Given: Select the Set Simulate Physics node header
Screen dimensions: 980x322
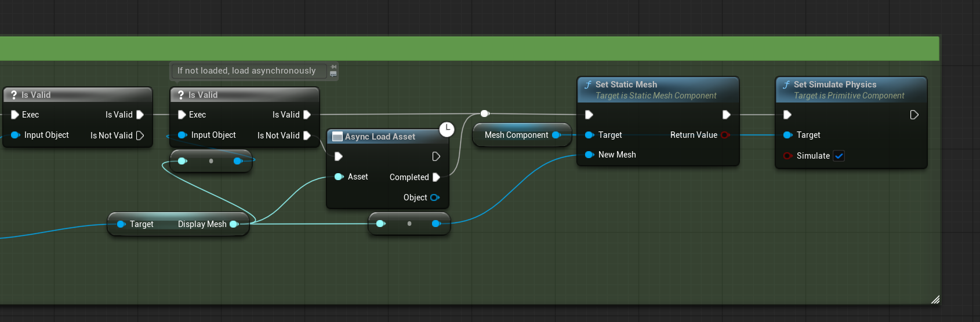Looking at the screenshot, I should click(851, 90).
